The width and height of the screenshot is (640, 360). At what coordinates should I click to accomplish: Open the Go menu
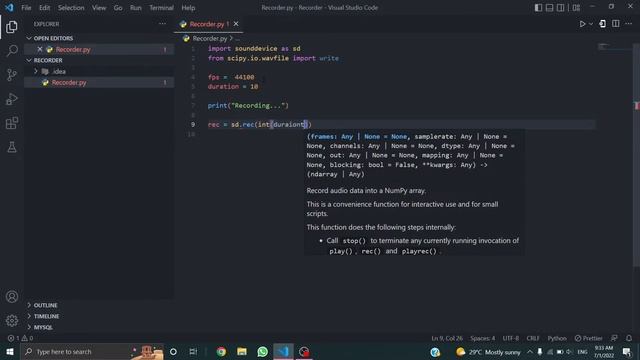coord(118,8)
